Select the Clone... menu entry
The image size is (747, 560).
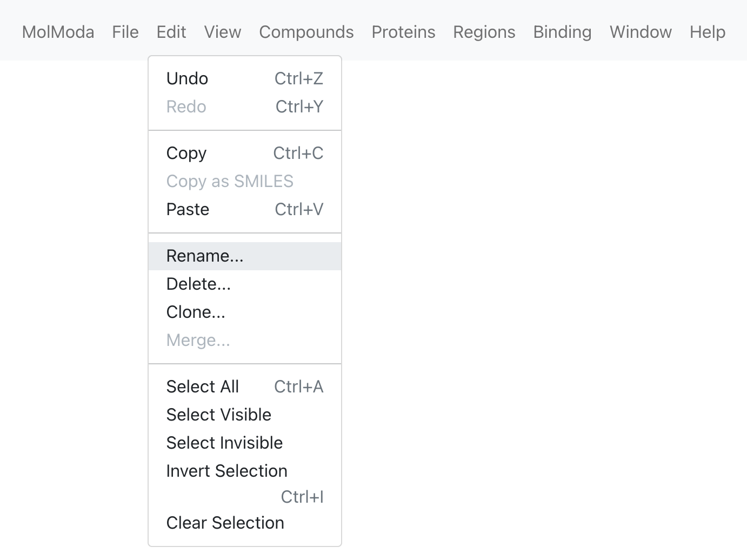245,312
